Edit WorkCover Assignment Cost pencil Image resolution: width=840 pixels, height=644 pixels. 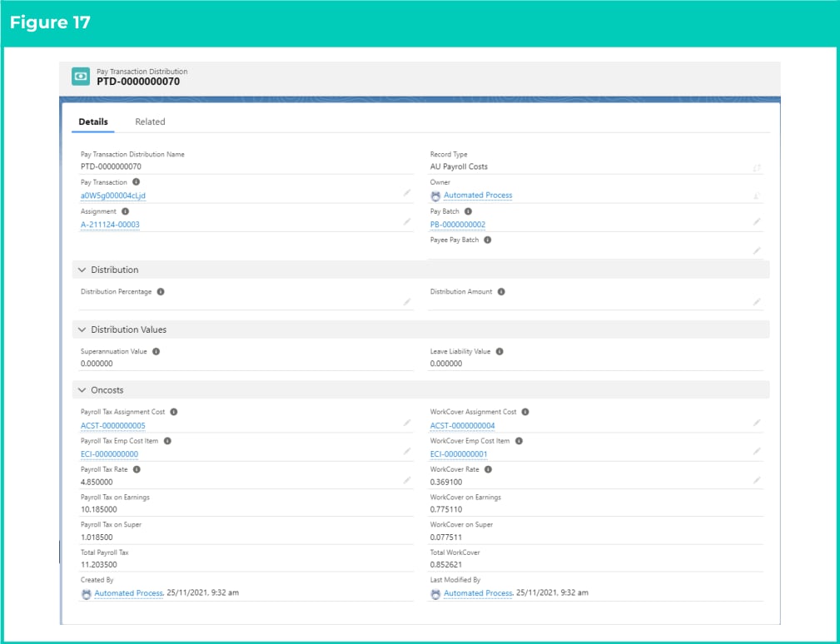pyautogui.click(x=757, y=423)
